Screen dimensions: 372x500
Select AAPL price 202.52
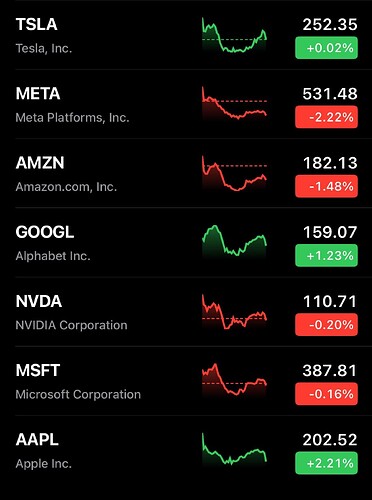click(x=330, y=440)
